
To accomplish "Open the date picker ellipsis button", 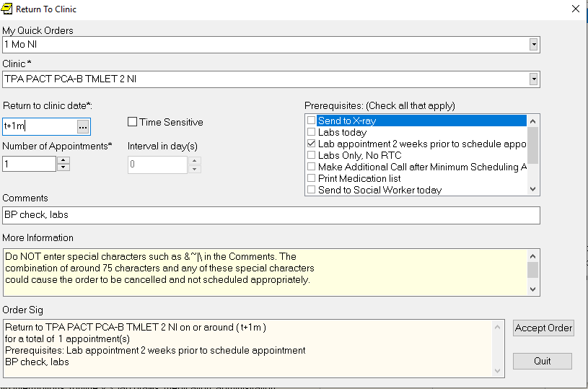I will [x=83, y=126].
